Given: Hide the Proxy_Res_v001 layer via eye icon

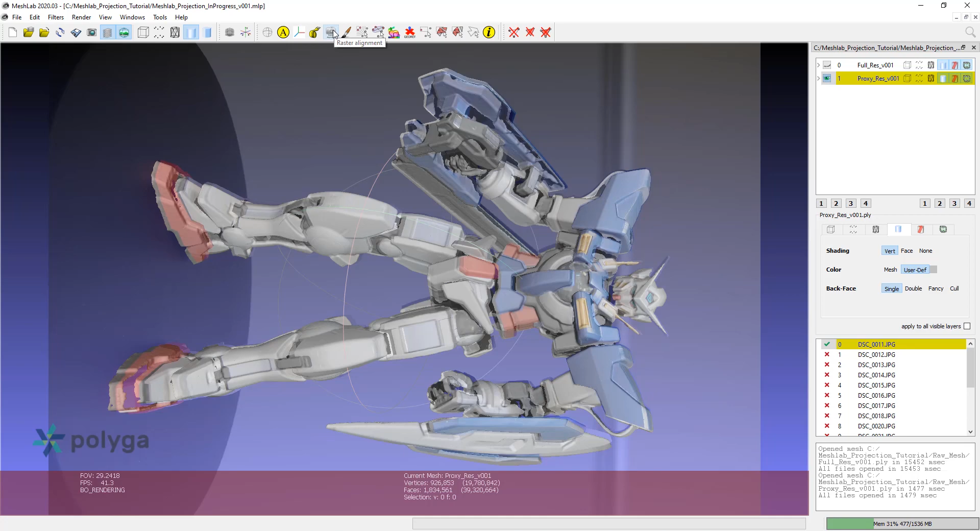Looking at the screenshot, I should pos(827,79).
